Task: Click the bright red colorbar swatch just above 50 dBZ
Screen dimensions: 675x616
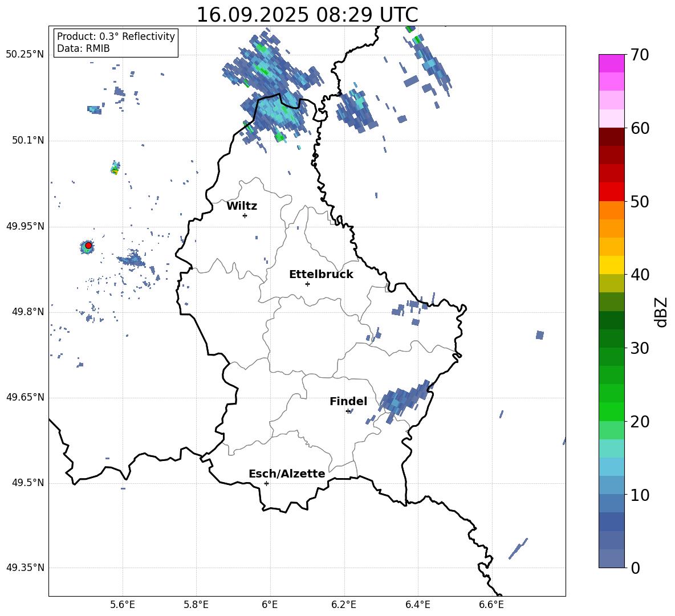Action: (612, 192)
